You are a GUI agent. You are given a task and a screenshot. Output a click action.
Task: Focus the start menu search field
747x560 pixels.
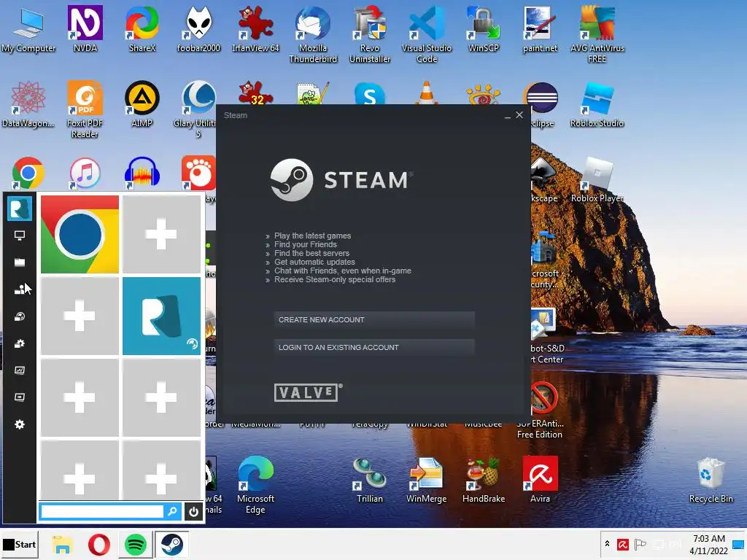tap(102, 512)
